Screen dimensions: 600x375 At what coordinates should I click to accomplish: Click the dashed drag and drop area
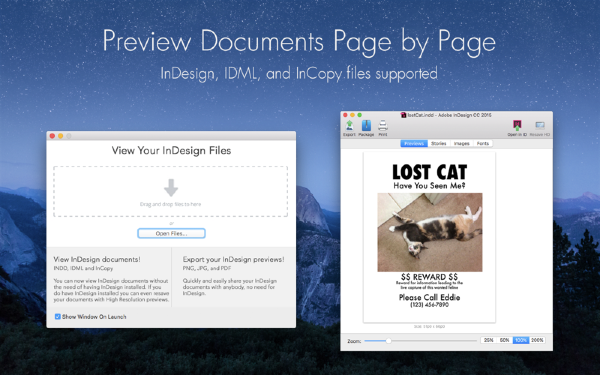click(171, 191)
